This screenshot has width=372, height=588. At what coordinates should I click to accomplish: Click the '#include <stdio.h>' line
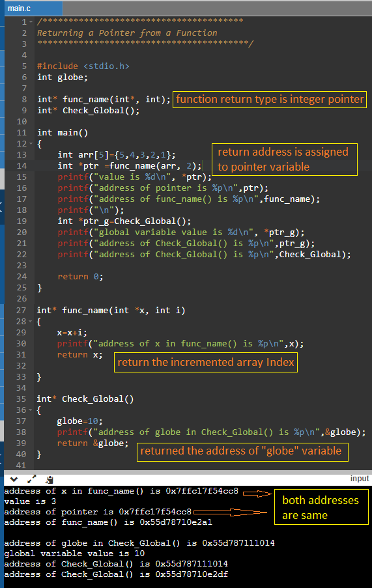click(83, 66)
